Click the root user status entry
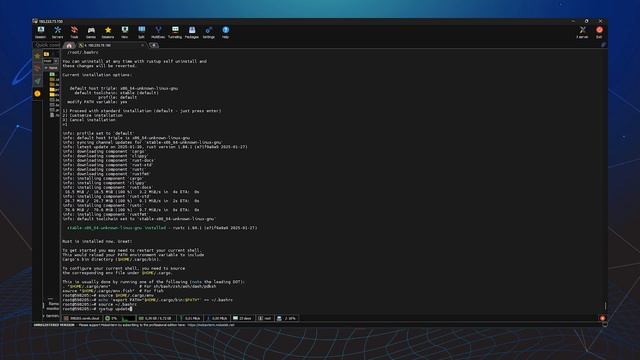This screenshot has width=640, height=360. click(x=265, y=318)
